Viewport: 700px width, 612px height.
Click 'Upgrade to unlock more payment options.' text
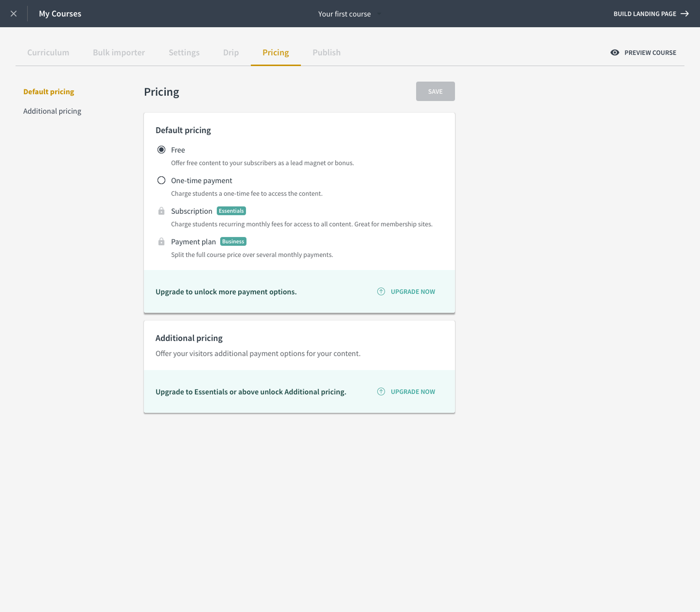tap(226, 291)
